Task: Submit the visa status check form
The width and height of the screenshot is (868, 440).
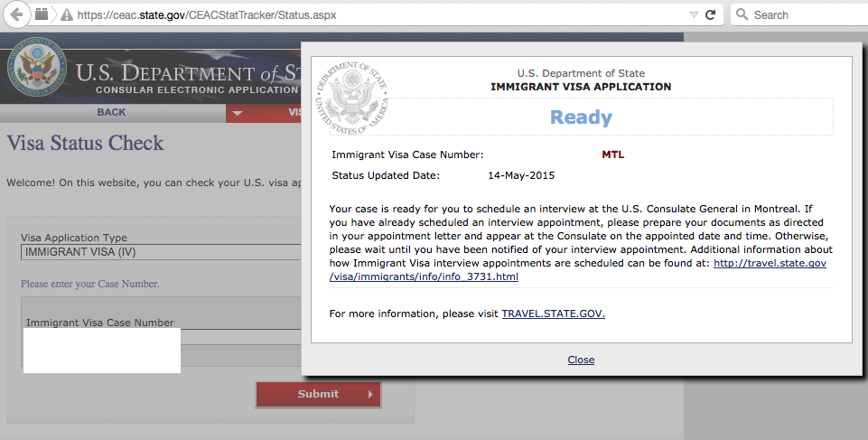Action: tap(318, 394)
